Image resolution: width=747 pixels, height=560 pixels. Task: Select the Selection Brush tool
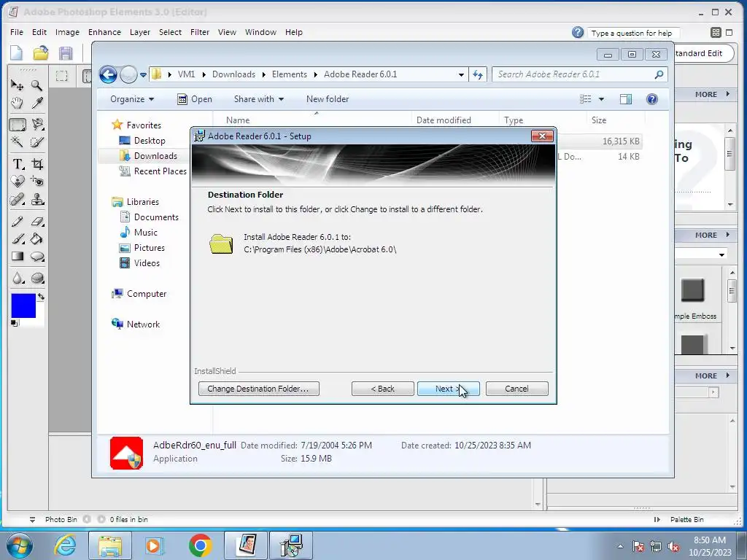36,142
